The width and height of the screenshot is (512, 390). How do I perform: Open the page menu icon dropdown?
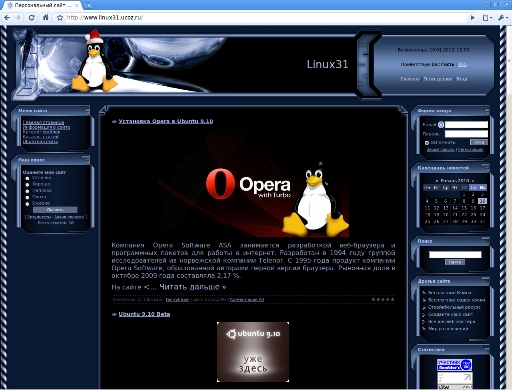tap(487, 18)
